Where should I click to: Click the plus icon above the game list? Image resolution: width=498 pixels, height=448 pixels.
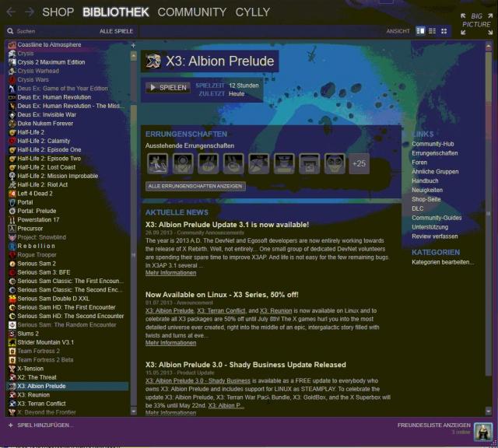coord(133,45)
